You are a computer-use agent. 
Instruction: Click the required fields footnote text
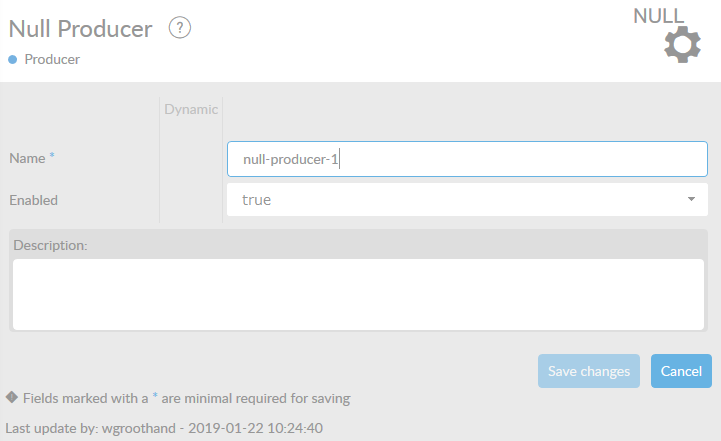coord(186,398)
